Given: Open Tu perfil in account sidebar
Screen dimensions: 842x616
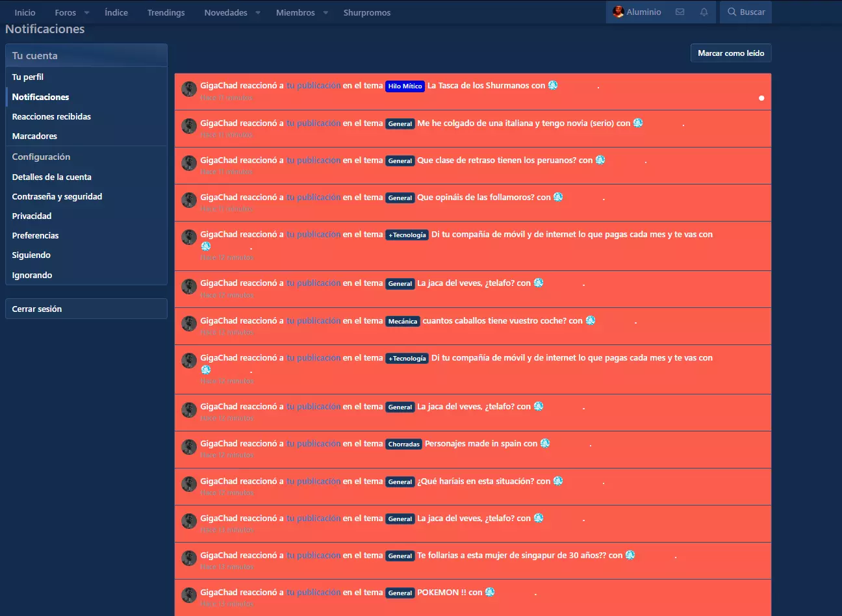Looking at the screenshot, I should (86, 77).
